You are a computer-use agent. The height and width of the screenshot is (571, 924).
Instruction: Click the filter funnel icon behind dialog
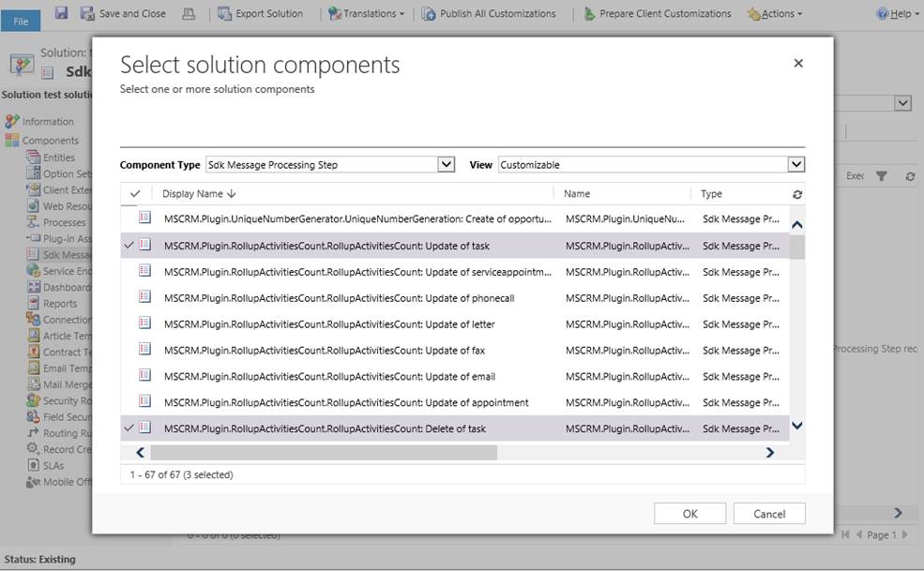click(882, 175)
